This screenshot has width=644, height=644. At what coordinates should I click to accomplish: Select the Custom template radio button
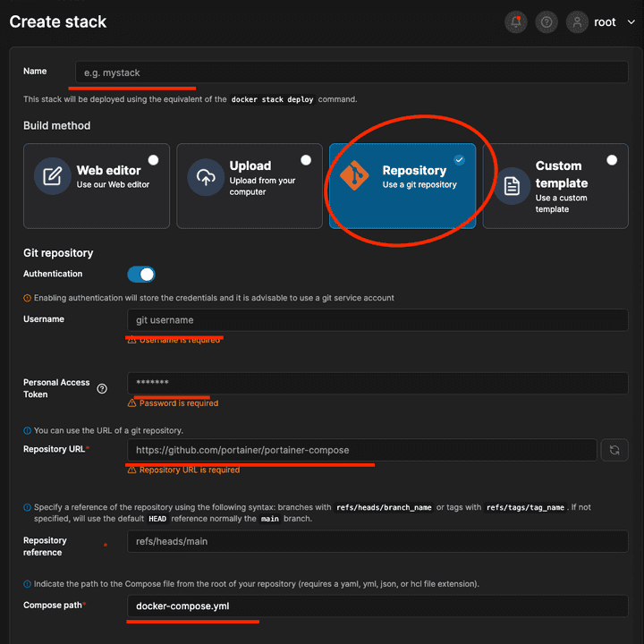pos(612,160)
